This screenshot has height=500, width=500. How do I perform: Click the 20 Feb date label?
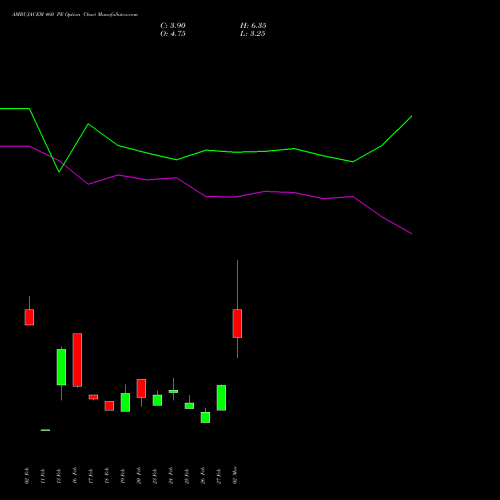point(139,476)
